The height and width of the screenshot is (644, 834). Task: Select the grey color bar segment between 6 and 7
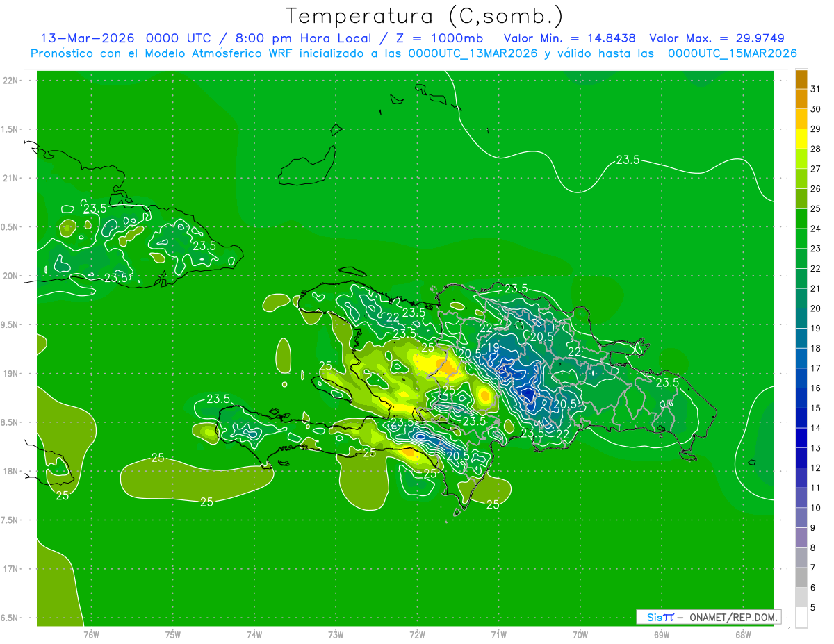tap(801, 578)
